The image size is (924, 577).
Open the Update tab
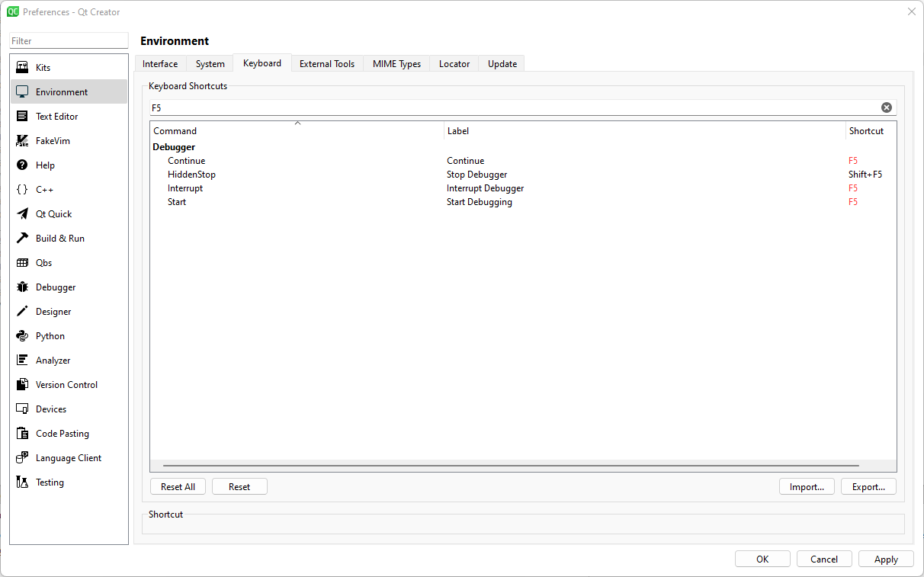(502, 64)
